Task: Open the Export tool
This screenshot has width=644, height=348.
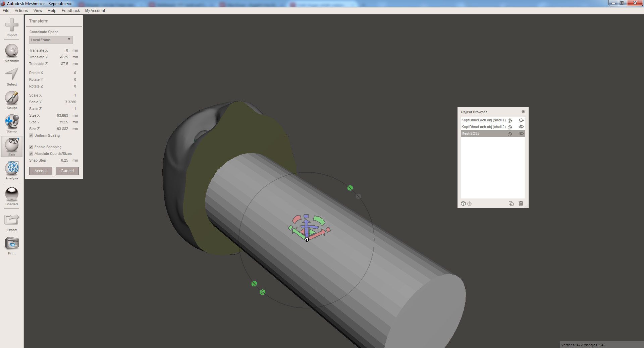Action: (x=12, y=223)
